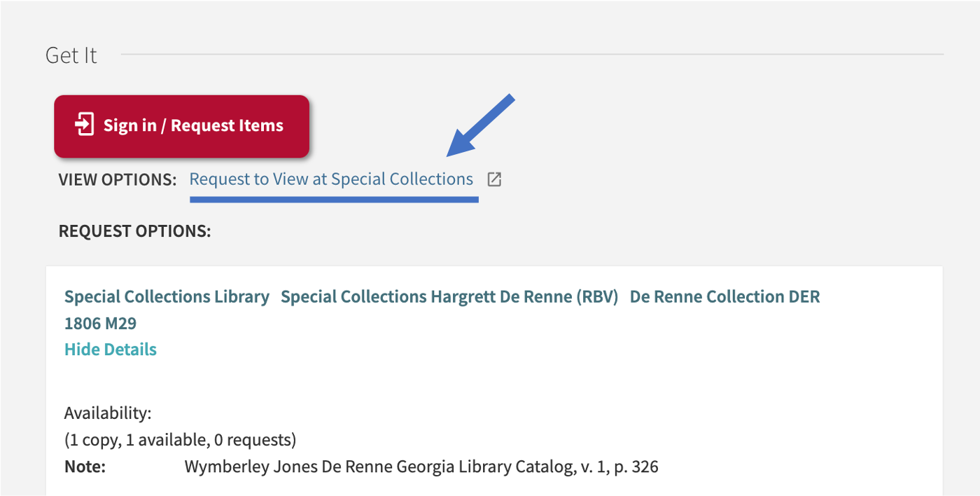The image size is (980, 496).
Task: Click the underlined Special Collections request link
Action: (x=330, y=179)
